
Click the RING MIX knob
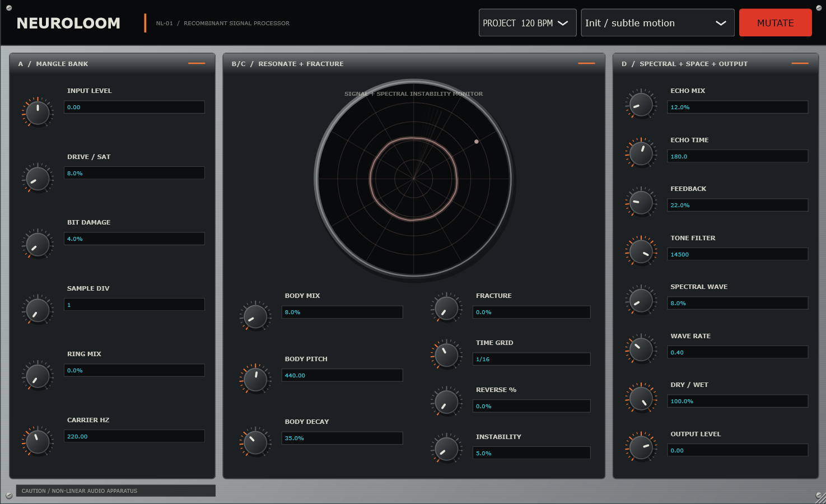[38, 376]
